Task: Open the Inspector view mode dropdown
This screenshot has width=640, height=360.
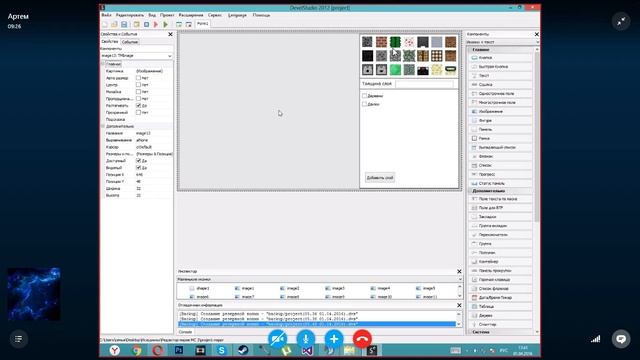Action: pos(320,279)
